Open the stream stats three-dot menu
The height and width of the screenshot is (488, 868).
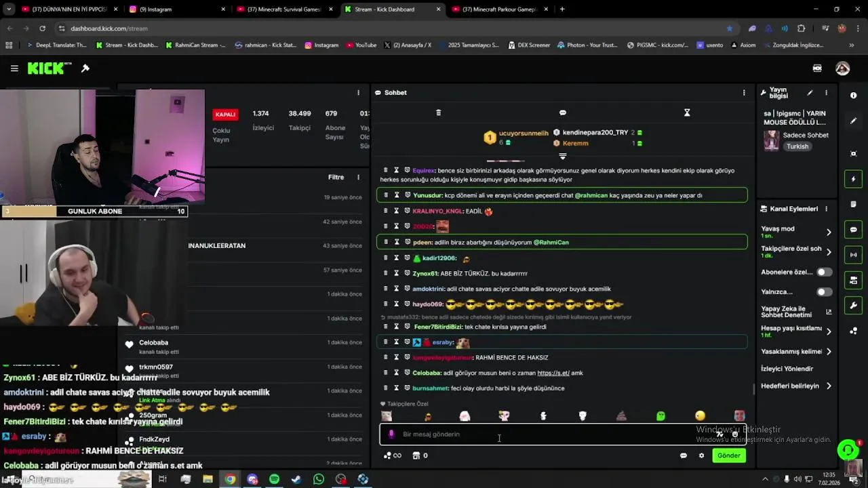[x=358, y=93]
